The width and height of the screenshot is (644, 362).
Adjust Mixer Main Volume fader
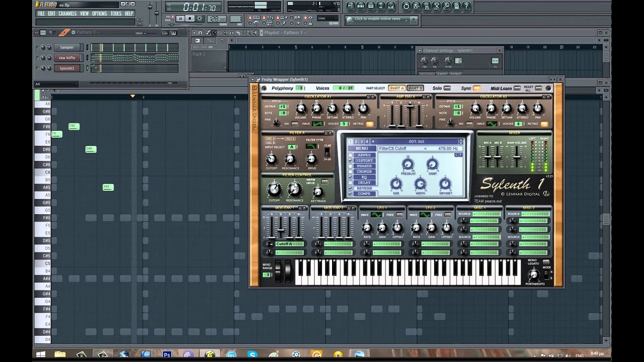click(517, 157)
